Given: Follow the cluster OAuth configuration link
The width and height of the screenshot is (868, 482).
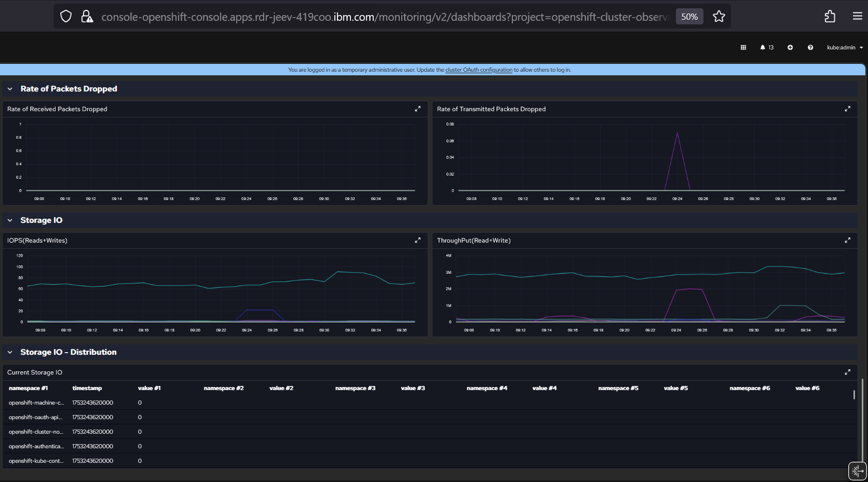Looking at the screenshot, I should 478,70.
